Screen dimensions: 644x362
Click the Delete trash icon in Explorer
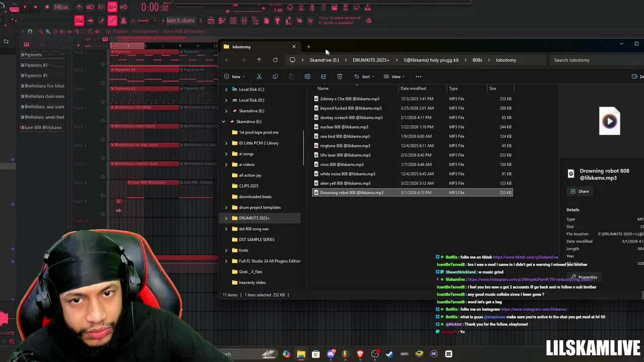point(340,76)
